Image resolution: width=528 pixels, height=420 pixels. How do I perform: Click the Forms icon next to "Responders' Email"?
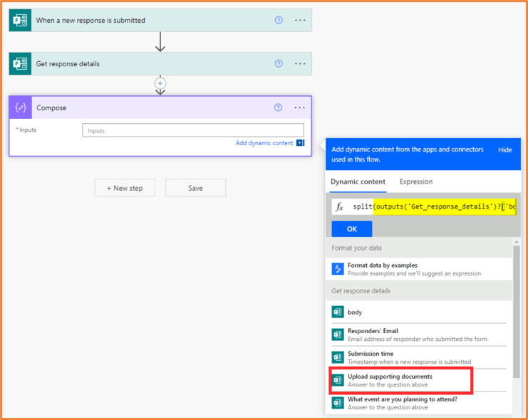coord(338,335)
